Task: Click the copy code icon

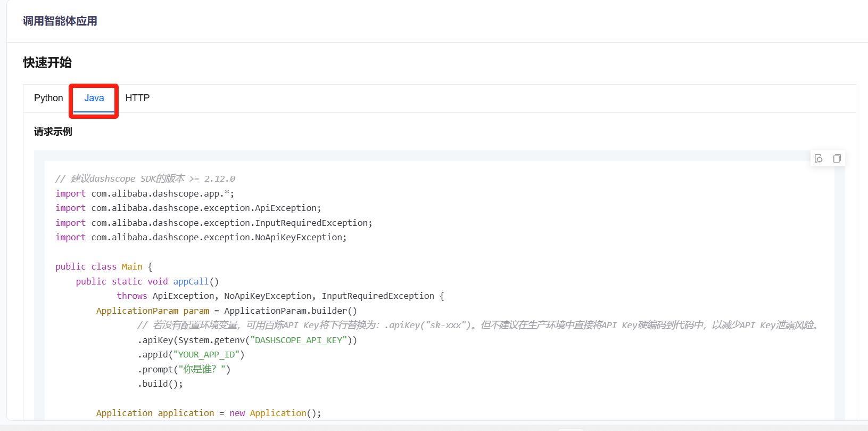Action: coord(837,158)
